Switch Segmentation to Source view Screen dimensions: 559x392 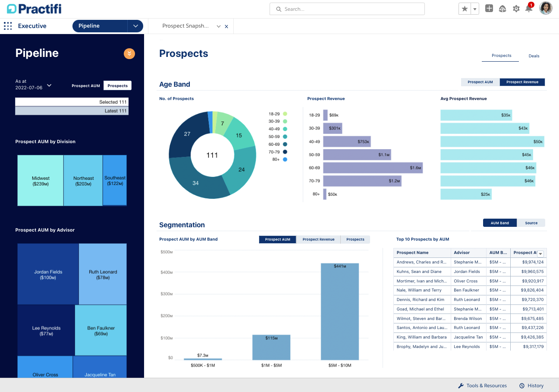[x=531, y=223]
